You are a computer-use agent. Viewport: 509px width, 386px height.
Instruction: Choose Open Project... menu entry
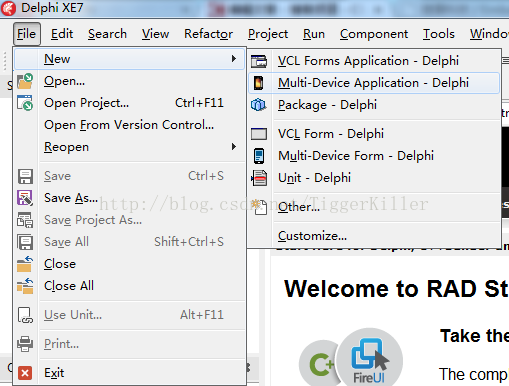(x=130, y=103)
